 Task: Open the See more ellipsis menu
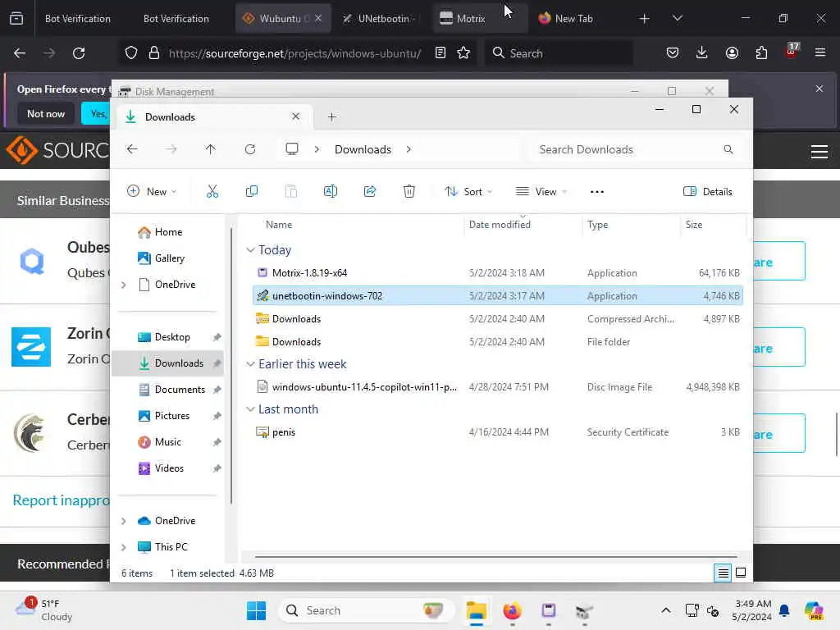tap(597, 192)
